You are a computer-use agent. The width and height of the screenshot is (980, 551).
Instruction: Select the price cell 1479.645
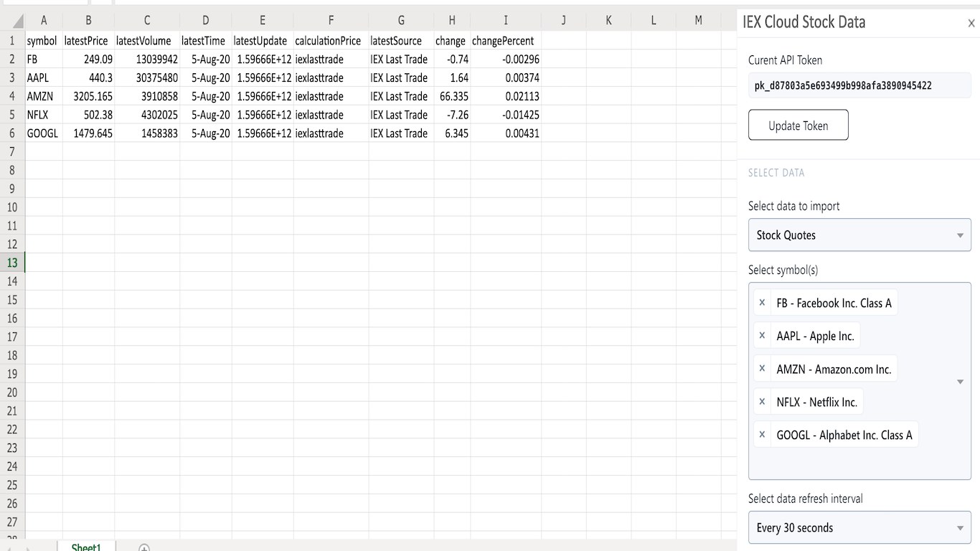point(88,133)
